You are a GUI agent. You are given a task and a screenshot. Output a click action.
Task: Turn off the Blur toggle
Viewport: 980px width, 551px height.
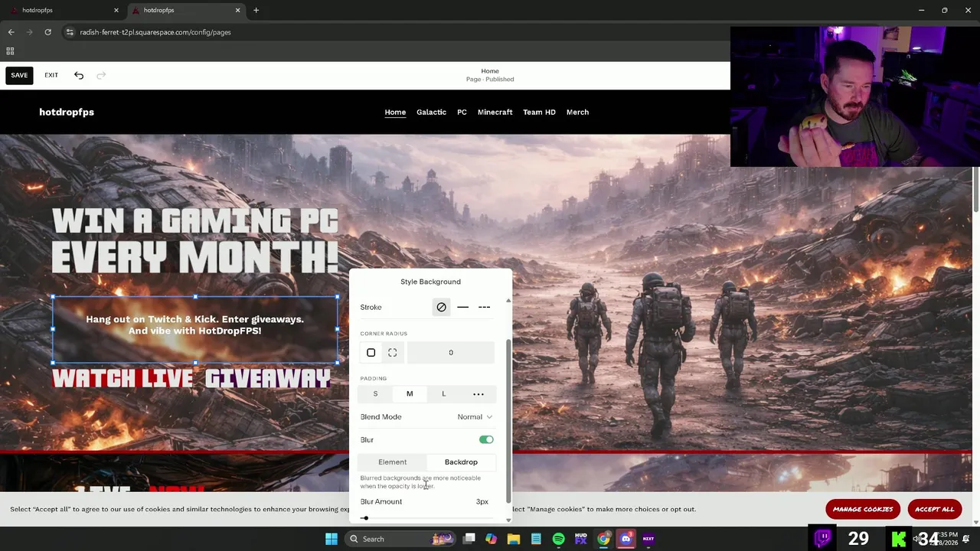click(x=486, y=440)
